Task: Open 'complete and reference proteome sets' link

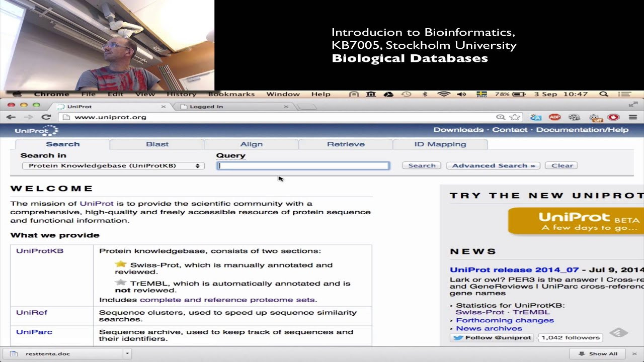Action: 227,300
